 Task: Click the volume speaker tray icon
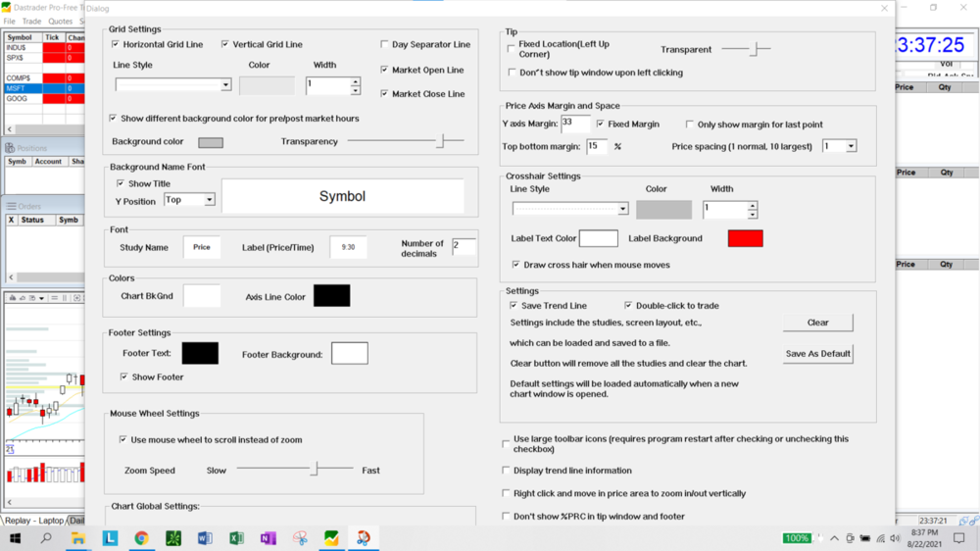pyautogui.click(x=896, y=538)
